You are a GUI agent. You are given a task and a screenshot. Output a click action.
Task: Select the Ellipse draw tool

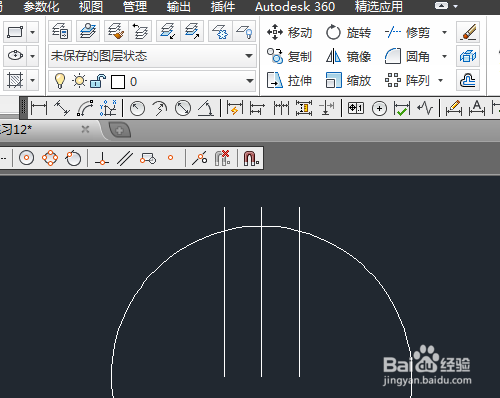tap(15, 56)
